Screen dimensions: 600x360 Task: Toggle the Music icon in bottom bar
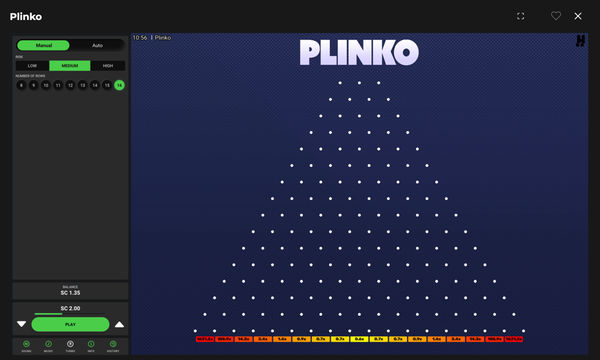tap(48, 344)
